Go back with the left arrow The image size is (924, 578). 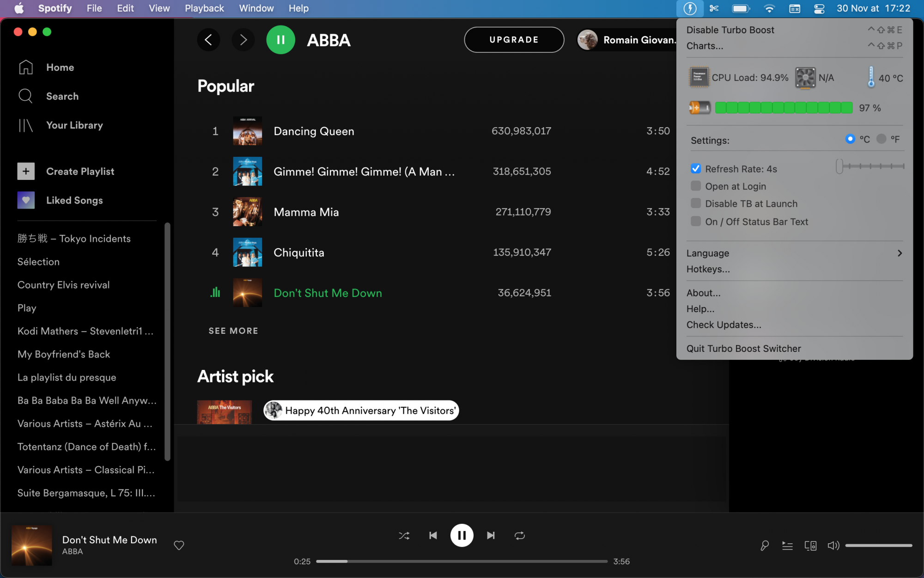208,40
